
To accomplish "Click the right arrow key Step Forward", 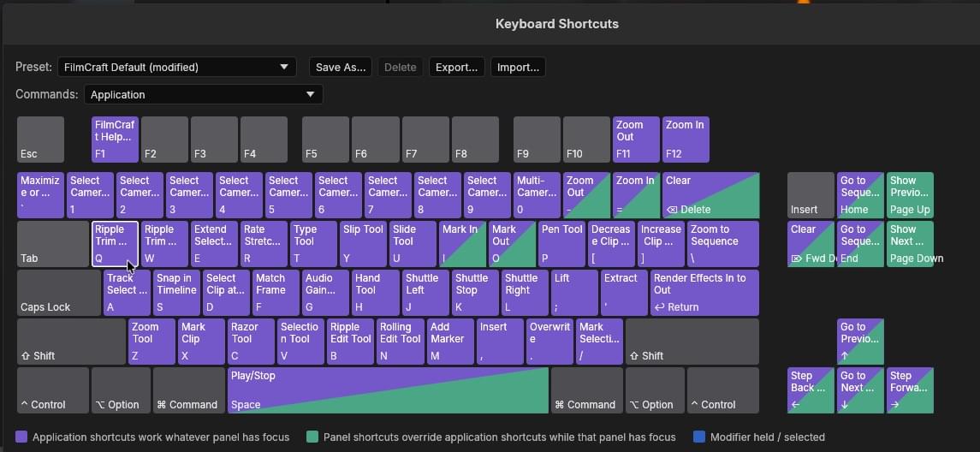I will 910,390.
